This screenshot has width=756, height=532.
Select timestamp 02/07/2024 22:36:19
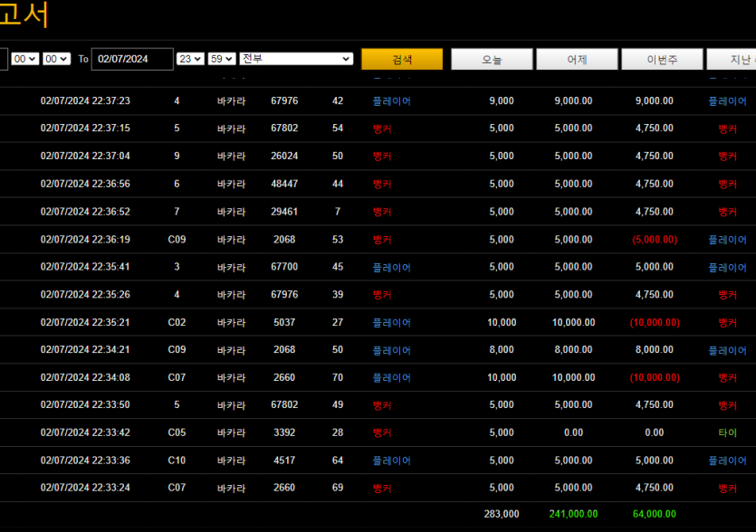pyautogui.click(x=85, y=240)
